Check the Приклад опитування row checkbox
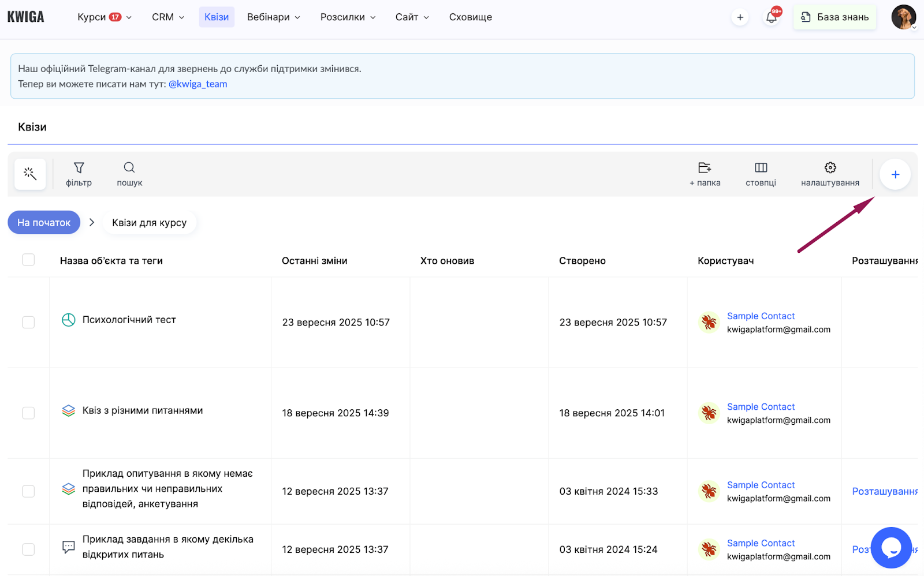The width and height of the screenshot is (924, 576). [28, 491]
